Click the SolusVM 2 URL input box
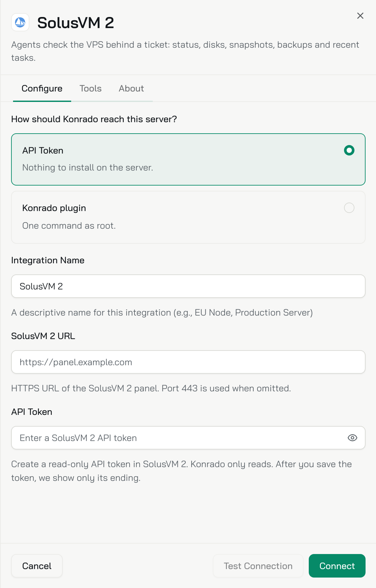Screen dimensions: 376x588 click(188, 362)
